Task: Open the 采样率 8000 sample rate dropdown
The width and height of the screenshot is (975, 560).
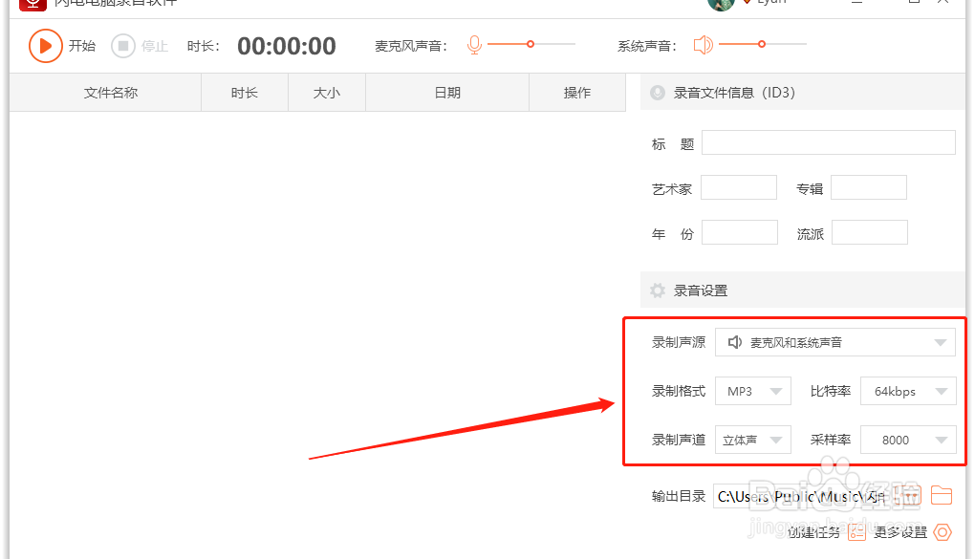Action: [907, 439]
